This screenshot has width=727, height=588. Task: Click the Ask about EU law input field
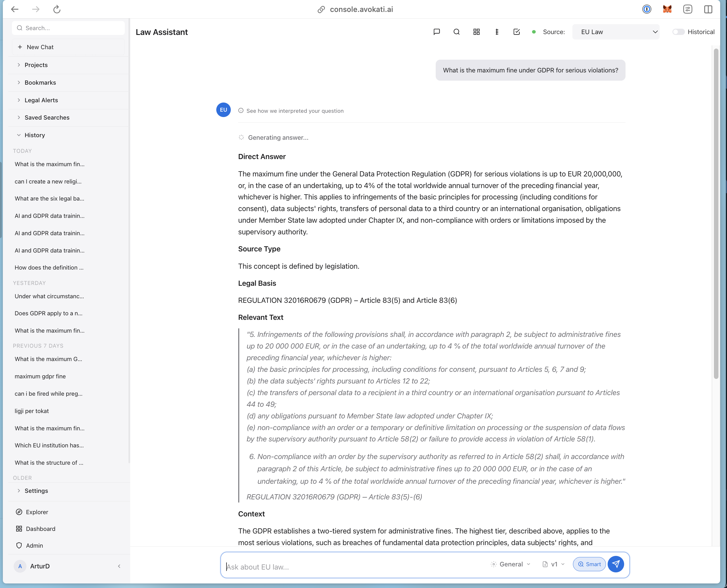(339, 566)
